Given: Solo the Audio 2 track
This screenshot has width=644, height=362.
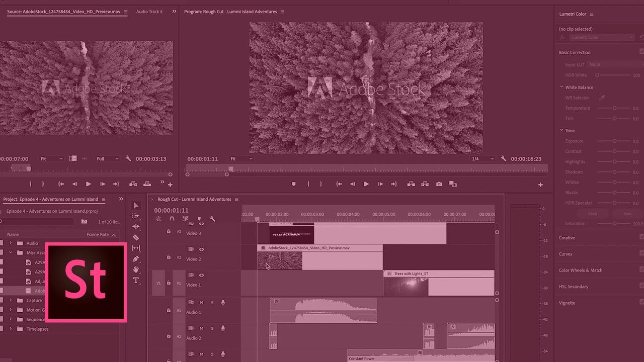Looking at the screenshot, I should [x=212, y=328].
